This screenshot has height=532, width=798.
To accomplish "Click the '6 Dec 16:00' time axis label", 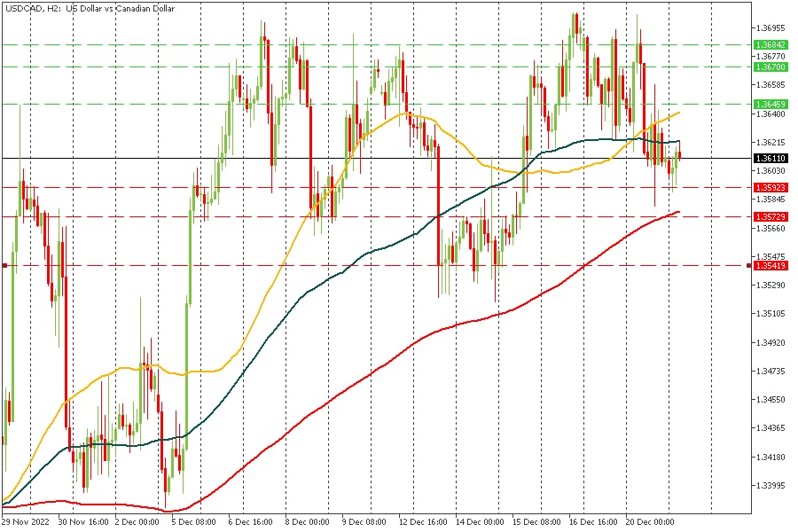I will pos(250,522).
